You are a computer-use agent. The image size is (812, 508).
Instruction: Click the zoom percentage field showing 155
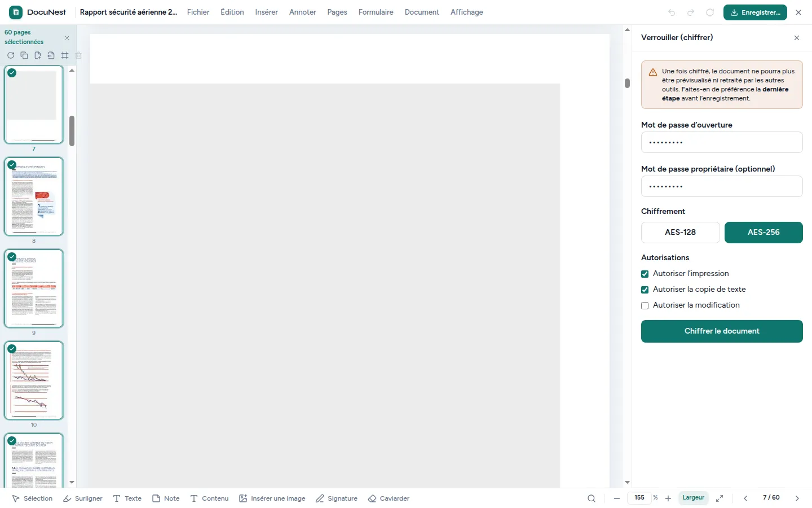point(639,498)
